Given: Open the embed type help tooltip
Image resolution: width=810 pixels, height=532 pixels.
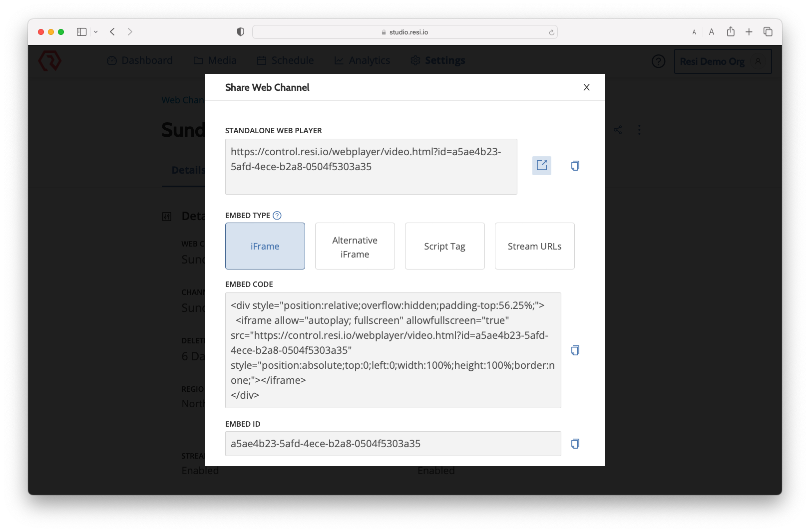Looking at the screenshot, I should click(x=277, y=215).
